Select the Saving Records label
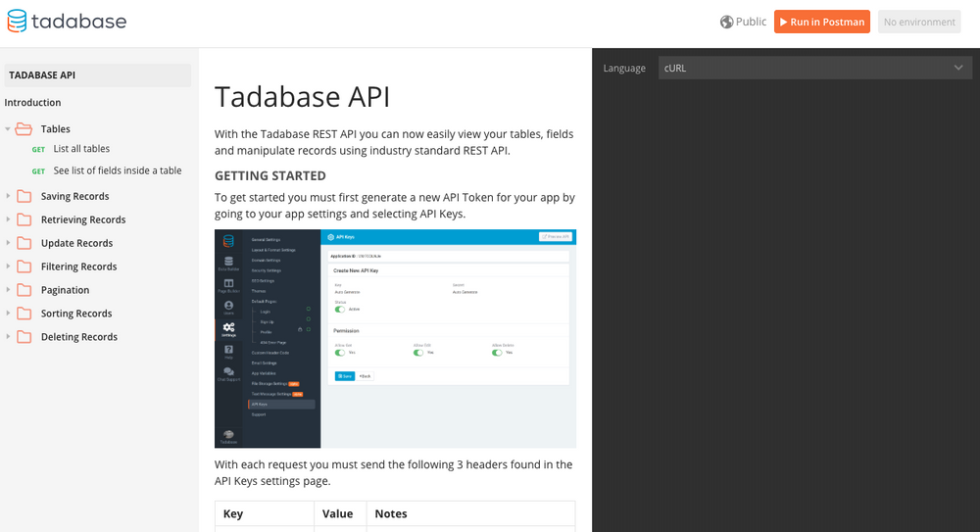 (x=75, y=196)
